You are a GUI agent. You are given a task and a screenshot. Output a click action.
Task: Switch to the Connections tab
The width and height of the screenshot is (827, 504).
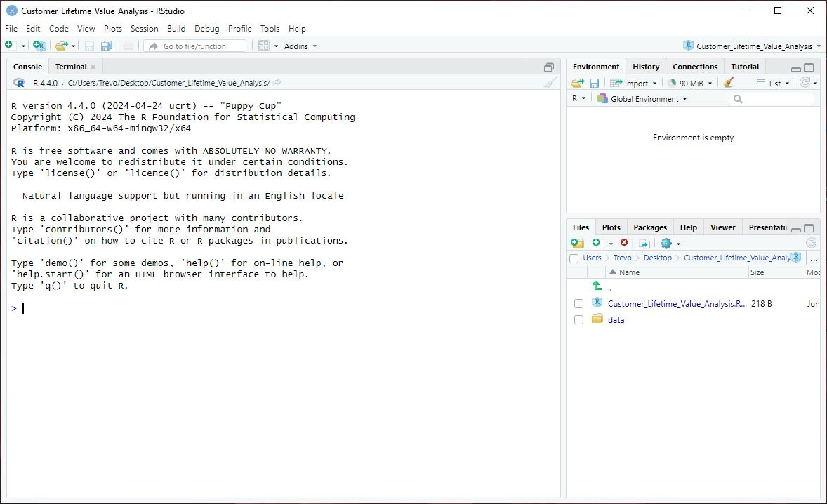pos(694,67)
